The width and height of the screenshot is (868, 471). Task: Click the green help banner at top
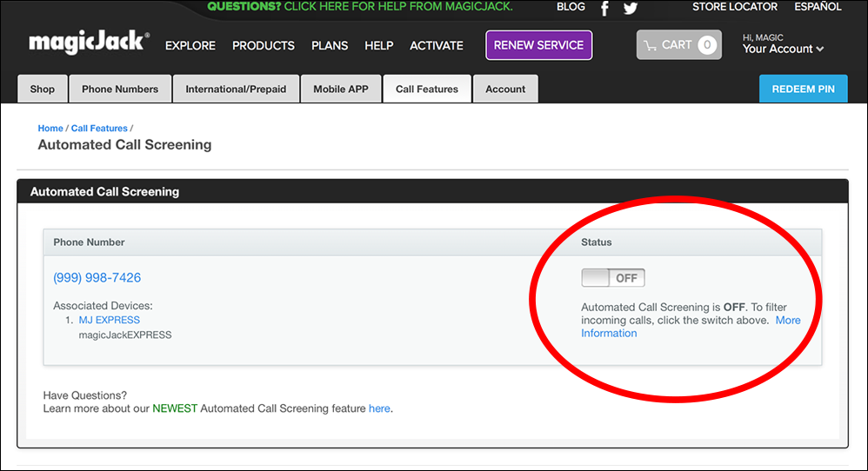tap(360, 7)
